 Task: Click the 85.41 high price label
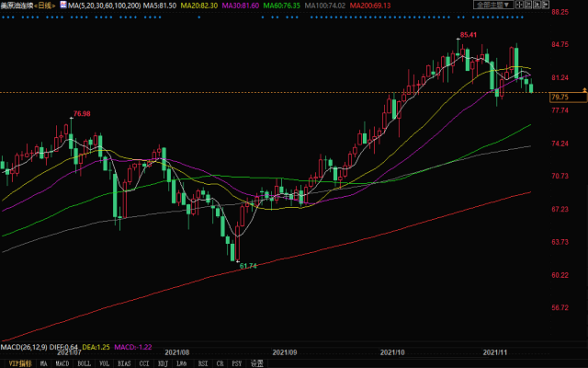[469, 35]
